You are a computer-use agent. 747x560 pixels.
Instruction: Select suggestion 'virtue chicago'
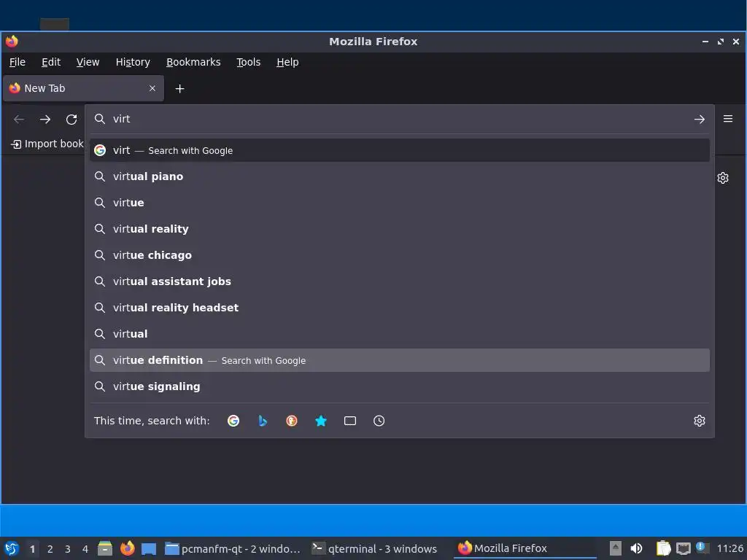[x=399, y=255]
